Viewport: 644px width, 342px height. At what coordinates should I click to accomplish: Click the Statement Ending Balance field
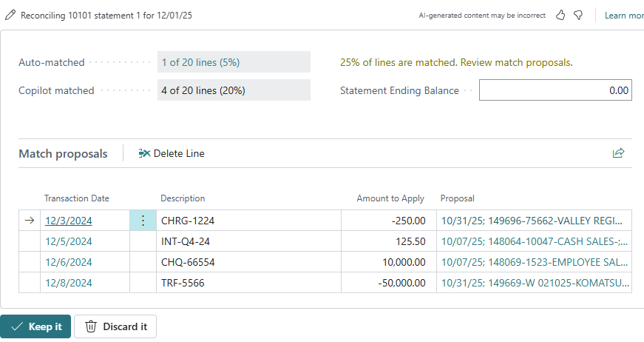pyautogui.click(x=555, y=90)
